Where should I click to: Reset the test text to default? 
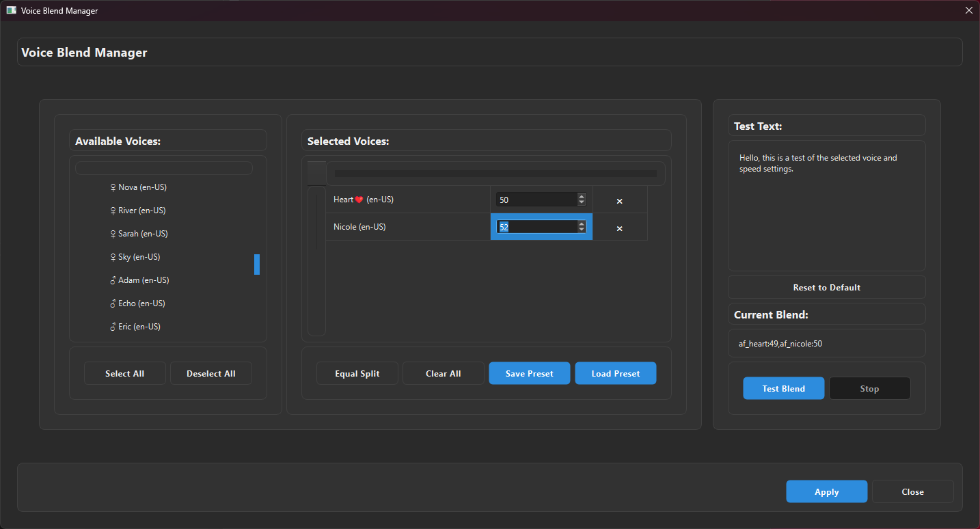point(826,287)
